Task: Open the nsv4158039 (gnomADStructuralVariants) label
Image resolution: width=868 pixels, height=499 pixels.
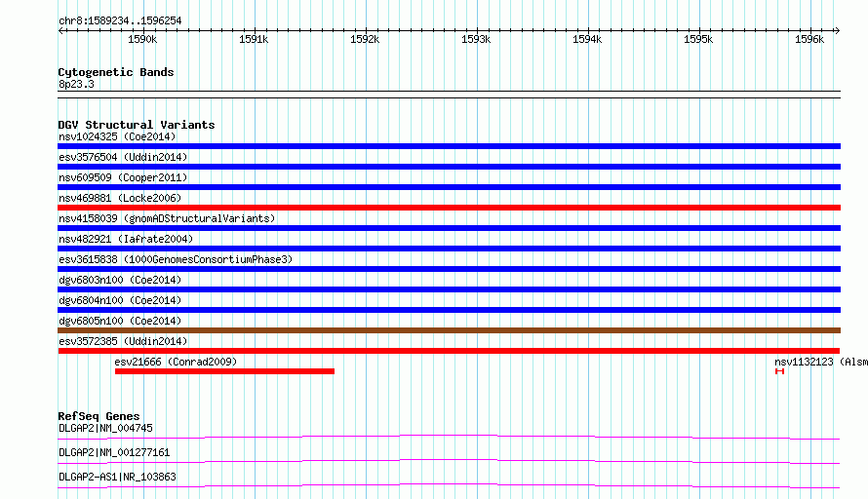Action: click(x=167, y=218)
